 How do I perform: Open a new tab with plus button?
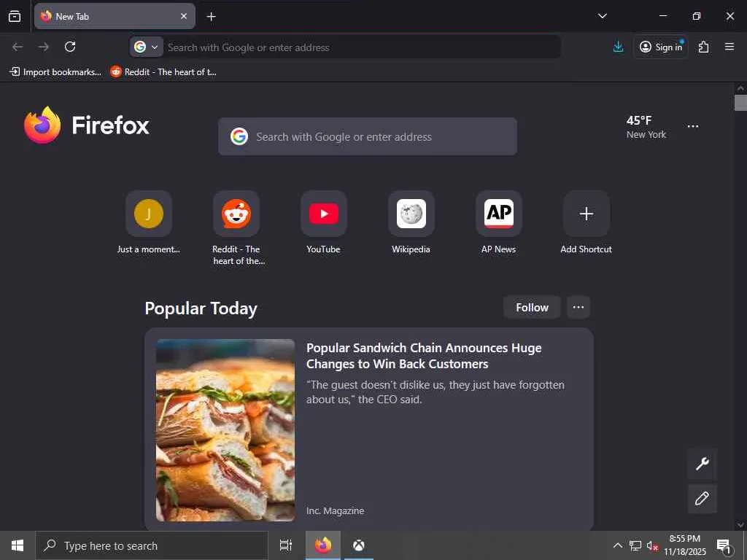pyautogui.click(x=211, y=17)
